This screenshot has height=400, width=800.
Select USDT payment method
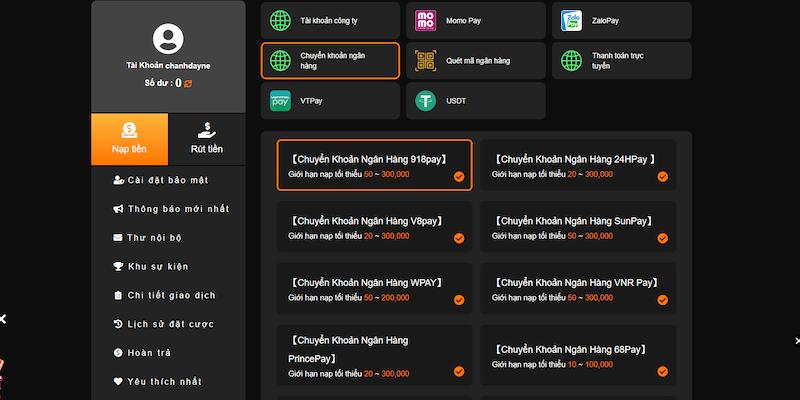tap(476, 101)
